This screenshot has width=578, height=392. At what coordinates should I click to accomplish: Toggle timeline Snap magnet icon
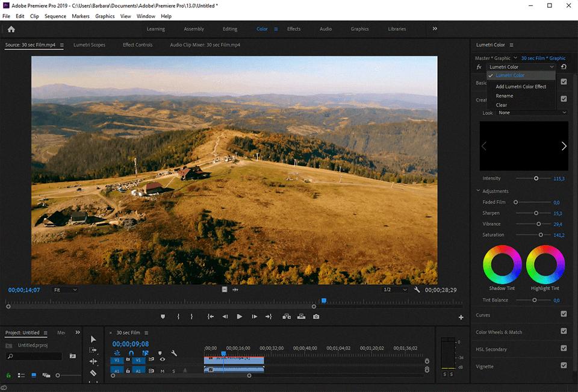(131, 353)
